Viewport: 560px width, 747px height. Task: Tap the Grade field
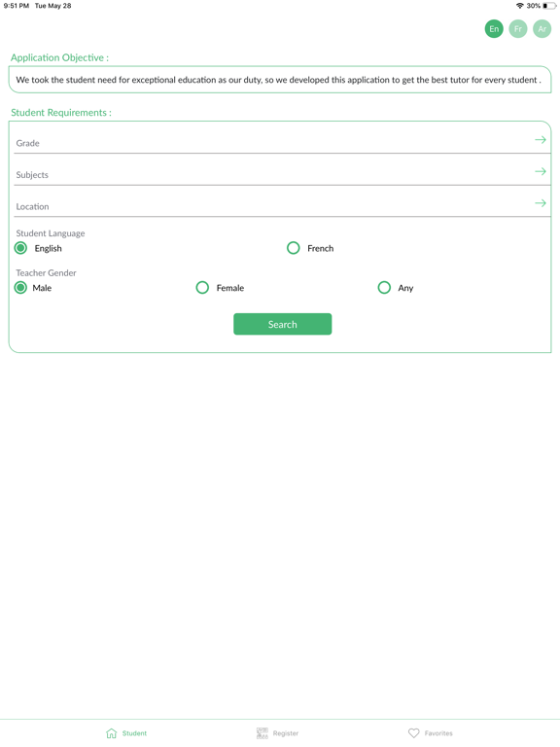(x=282, y=142)
